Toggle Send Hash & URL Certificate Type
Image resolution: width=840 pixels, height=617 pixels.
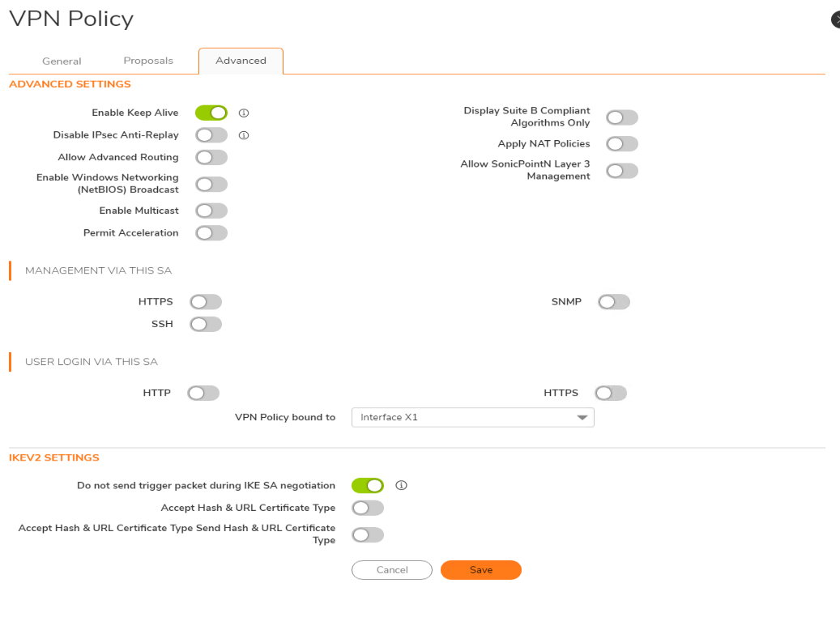368,534
